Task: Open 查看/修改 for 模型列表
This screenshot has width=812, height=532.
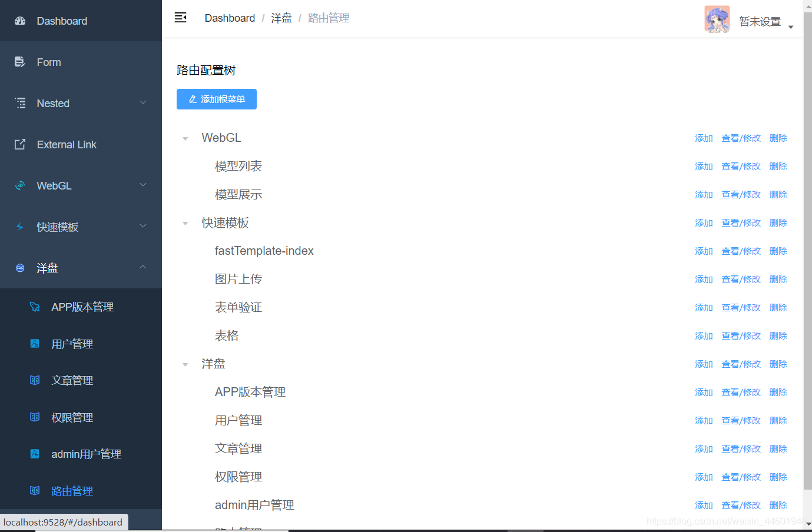Action: [741, 166]
